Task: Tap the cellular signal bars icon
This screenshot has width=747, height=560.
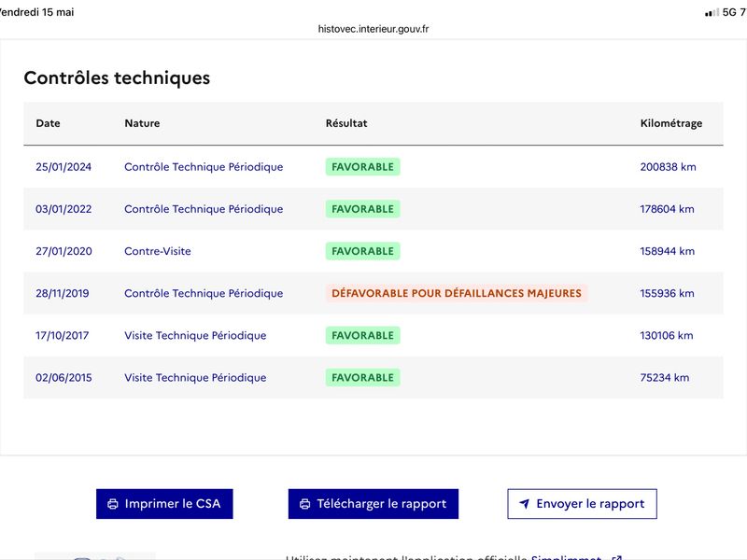Action: [x=712, y=13]
